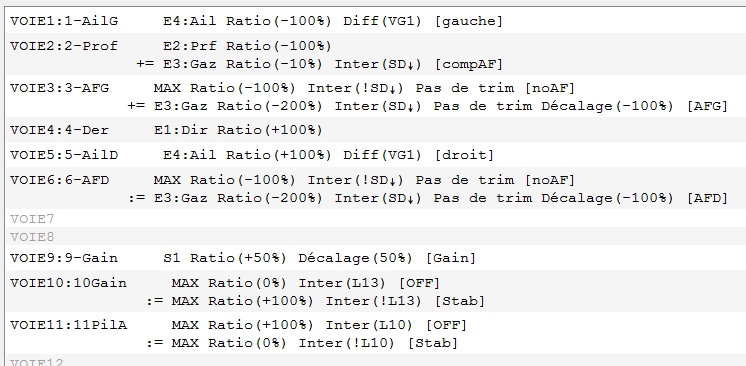The width and height of the screenshot is (746, 366).
Task: Select the compAF E3:Gaz mix on VOIE2
Action: pyautogui.click(x=319, y=64)
